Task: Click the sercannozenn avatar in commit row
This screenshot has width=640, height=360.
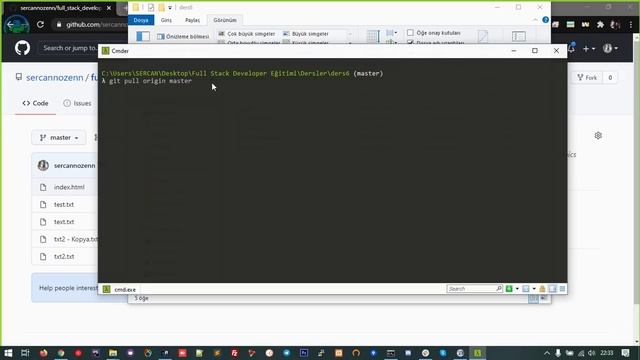Action: pyautogui.click(x=43, y=165)
